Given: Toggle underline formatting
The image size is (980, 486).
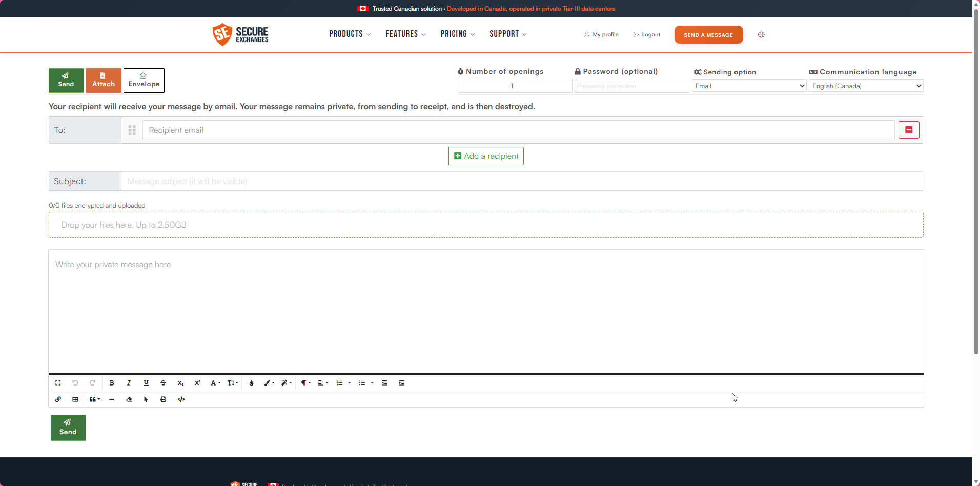Looking at the screenshot, I should (x=146, y=383).
